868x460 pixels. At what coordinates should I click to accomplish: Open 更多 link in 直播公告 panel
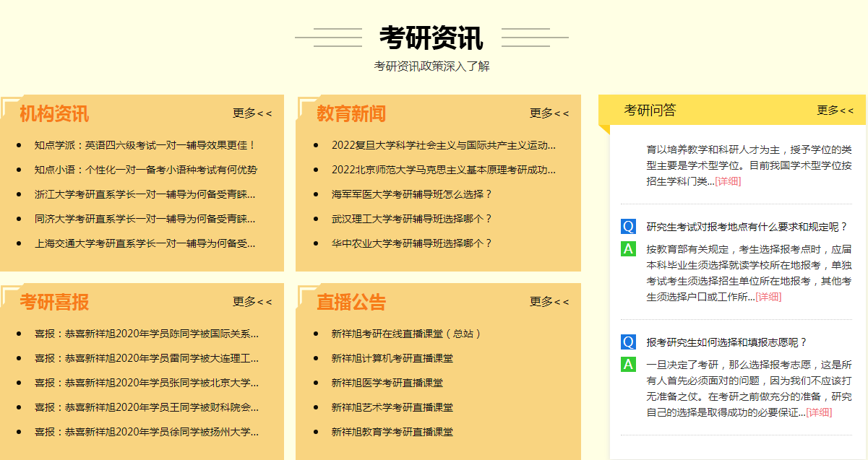tap(549, 302)
